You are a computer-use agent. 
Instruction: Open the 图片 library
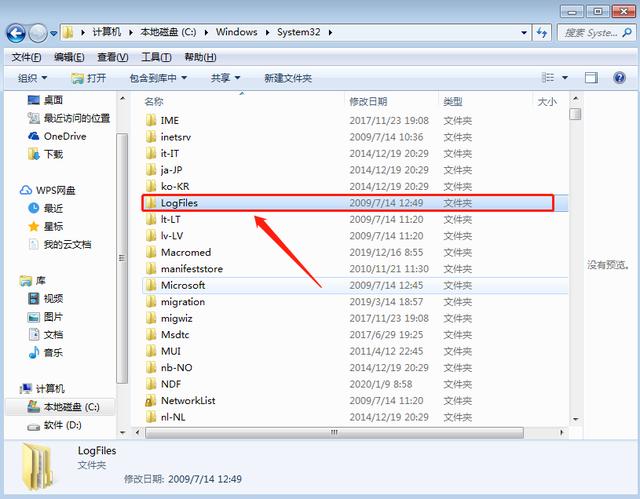pyautogui.click(x=45, y=317)
